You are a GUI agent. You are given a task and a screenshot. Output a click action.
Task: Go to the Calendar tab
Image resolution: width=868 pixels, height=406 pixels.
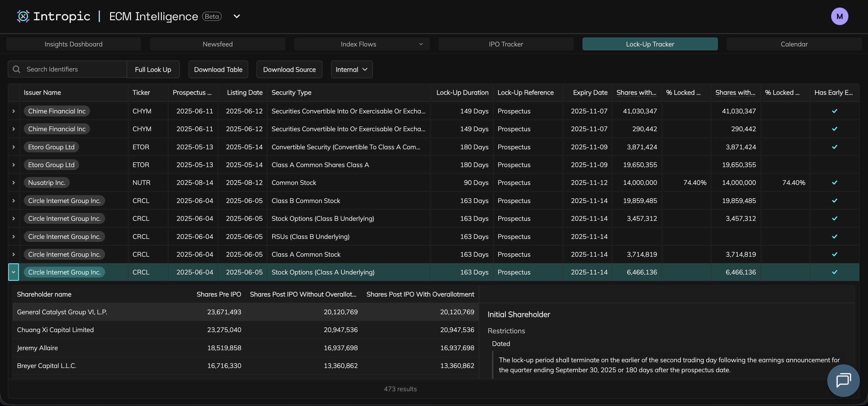click(793, 44)
